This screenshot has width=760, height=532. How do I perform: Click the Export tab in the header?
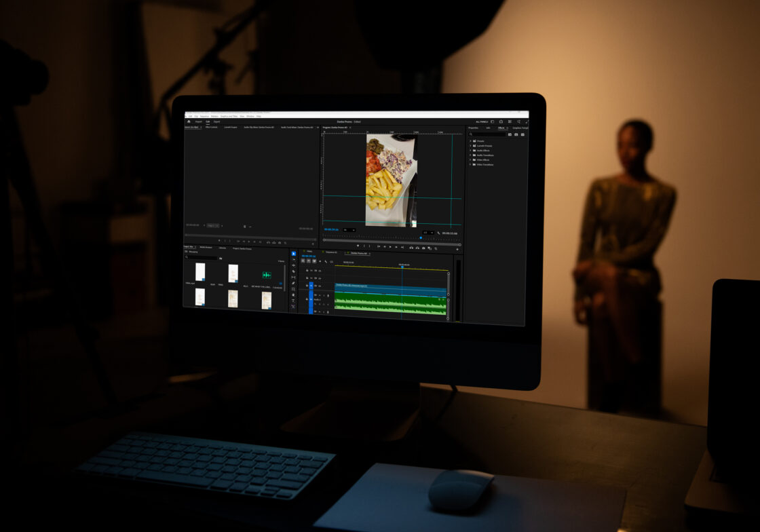point(216,121)
